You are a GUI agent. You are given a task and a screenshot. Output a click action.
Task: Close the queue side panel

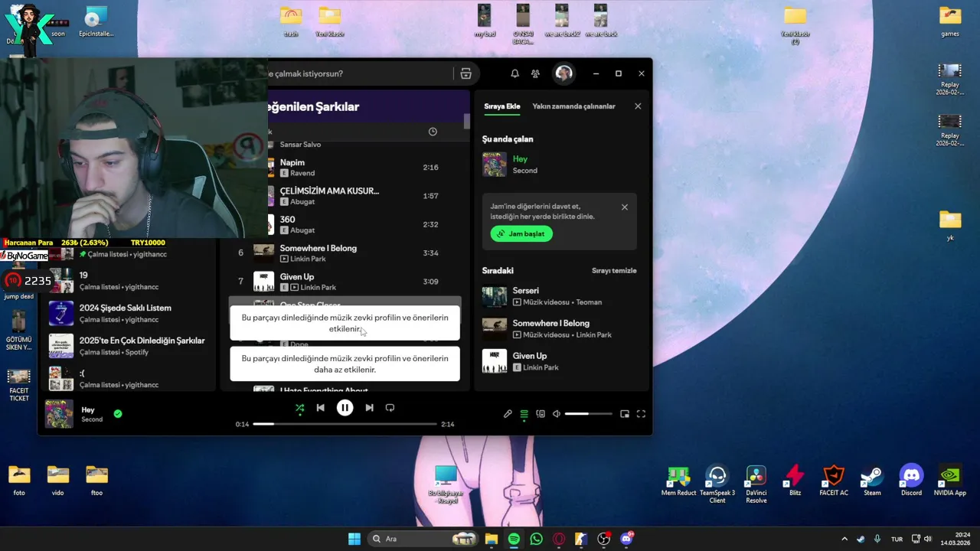[x=638, y=106]
